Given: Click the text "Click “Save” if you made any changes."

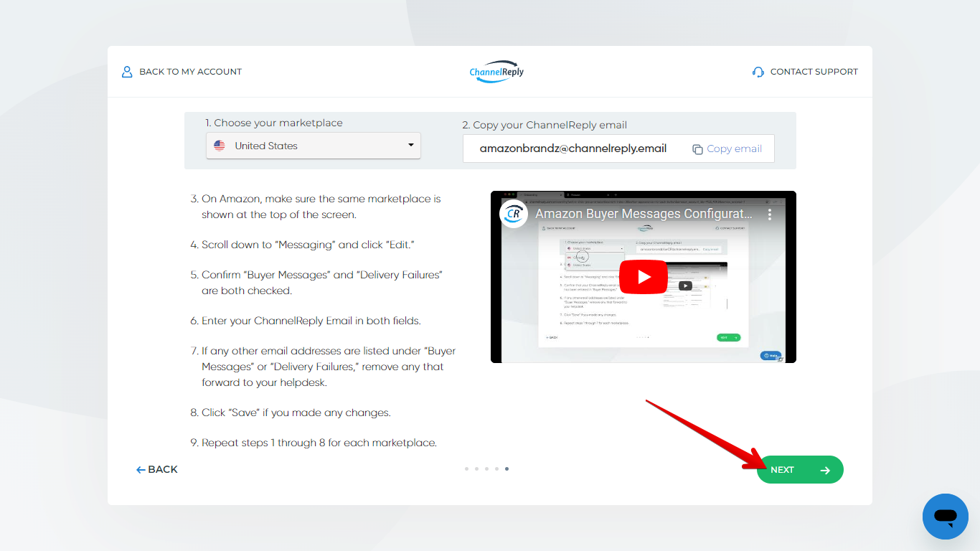Looking at the screenshot, I should (296, 413).
